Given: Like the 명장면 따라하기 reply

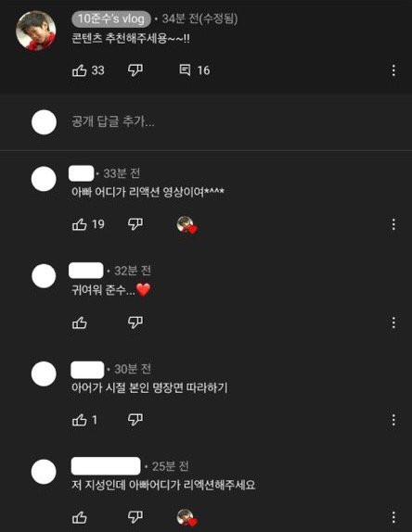Looking at the screenshot, I should [x=80, y=420].
